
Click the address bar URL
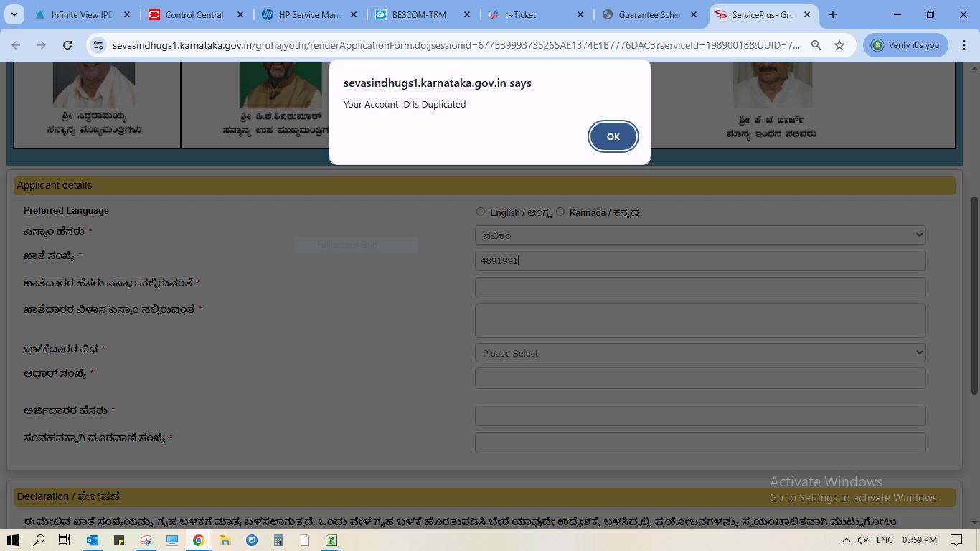(456, 45)
